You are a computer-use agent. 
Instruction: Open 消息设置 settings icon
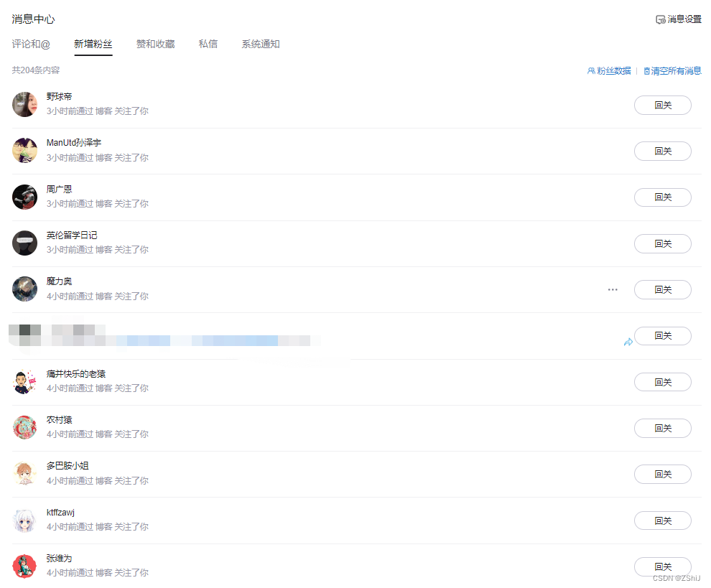(660, 19)
